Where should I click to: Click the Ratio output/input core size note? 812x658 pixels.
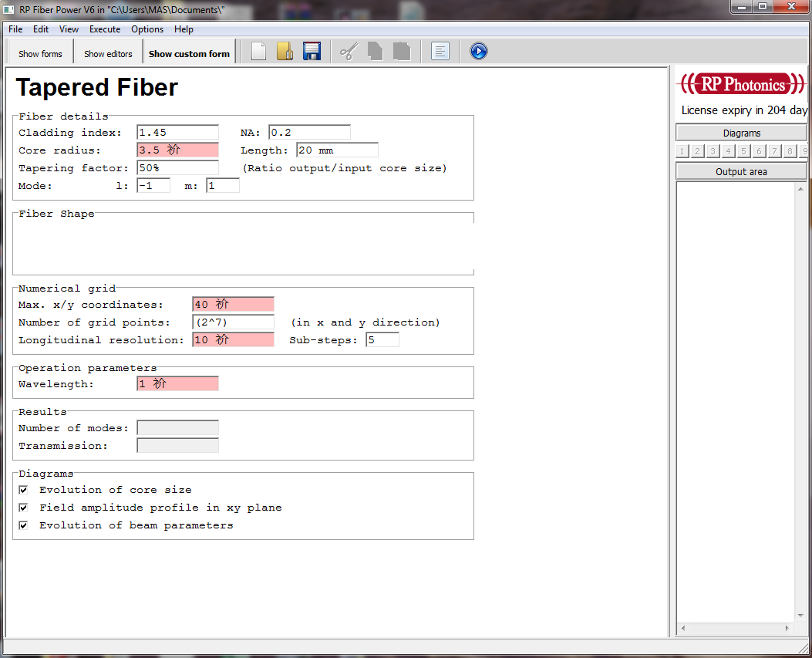(x=345, y=168)
